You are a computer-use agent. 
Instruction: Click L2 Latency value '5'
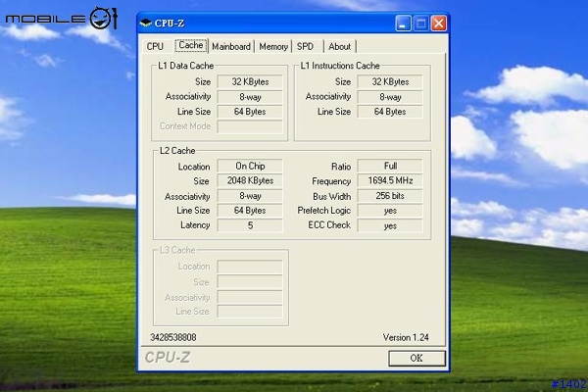(250, 225)
